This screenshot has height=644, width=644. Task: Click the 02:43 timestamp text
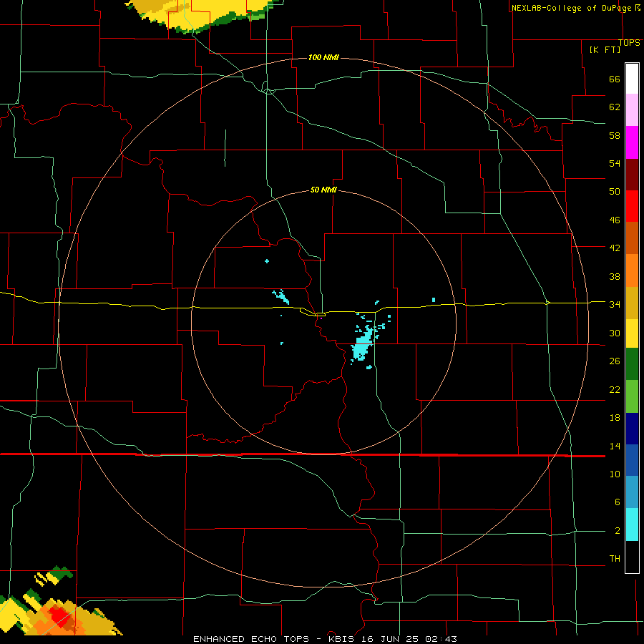(x=441, y=639)
